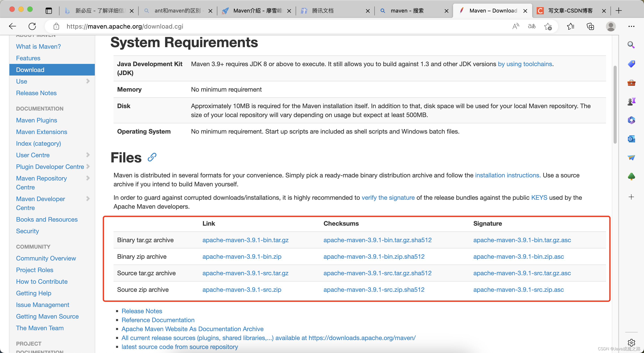The height and width of the screenshot is (353, 644).
Task: Open apache-maven-3.9.1-bin.tar.gz.asc signature
Action: pyautogui.click(x=522, y=240)
